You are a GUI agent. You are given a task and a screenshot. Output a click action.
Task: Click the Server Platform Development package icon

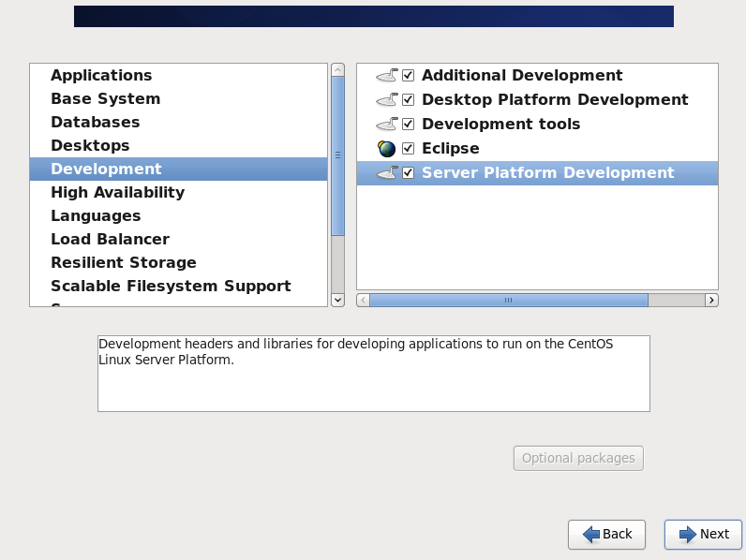click(x=386, y=173)
